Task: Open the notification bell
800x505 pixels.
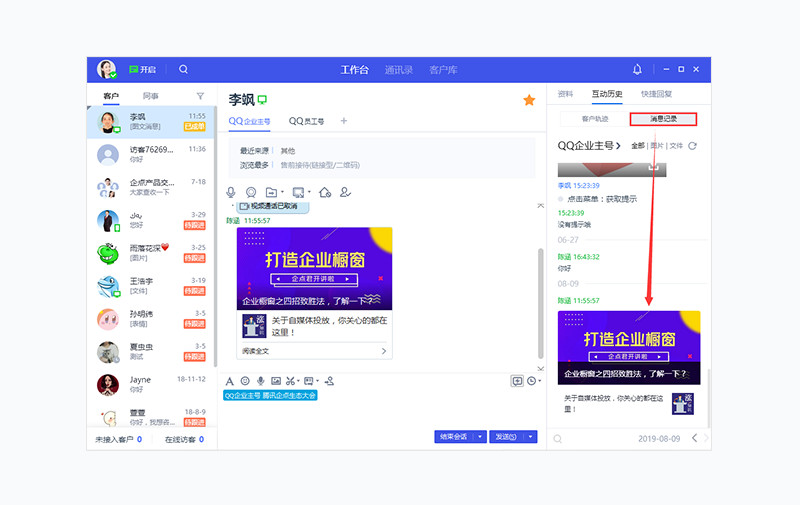Action: pos(637,69)
